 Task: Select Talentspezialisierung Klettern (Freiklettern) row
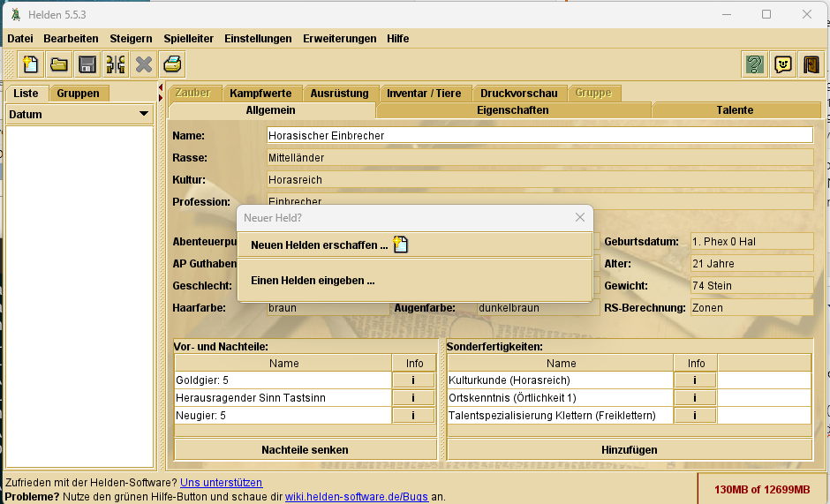coord(561,416)
